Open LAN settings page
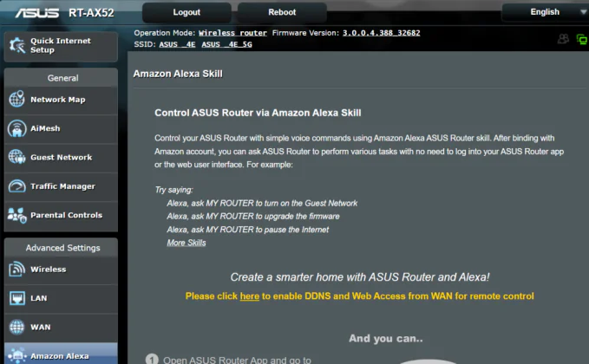 click(x=61, y=298)
